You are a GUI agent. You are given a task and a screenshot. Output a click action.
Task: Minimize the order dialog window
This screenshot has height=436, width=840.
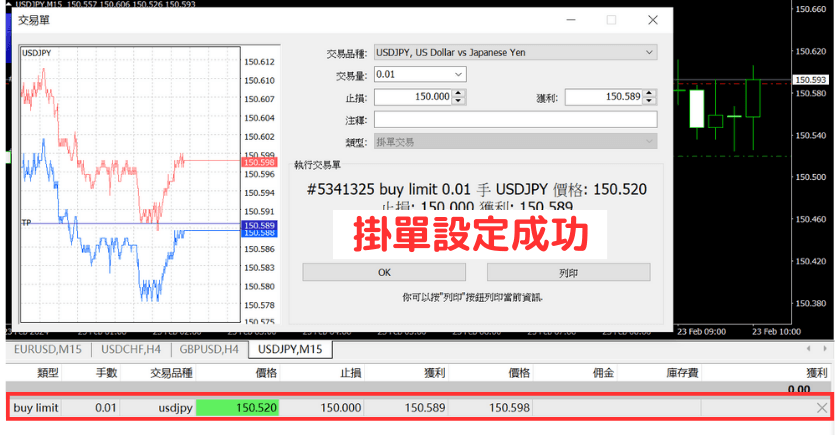tap(569, 19)
